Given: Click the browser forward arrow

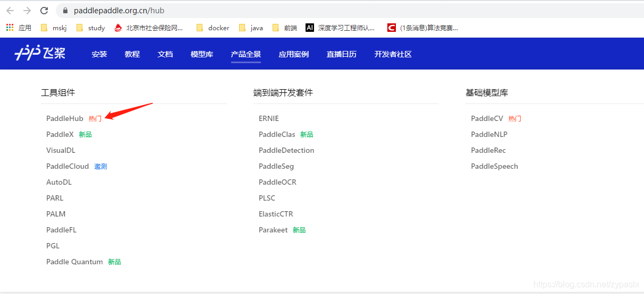Looking at the screenshot, I should click(x=27, y=11).
